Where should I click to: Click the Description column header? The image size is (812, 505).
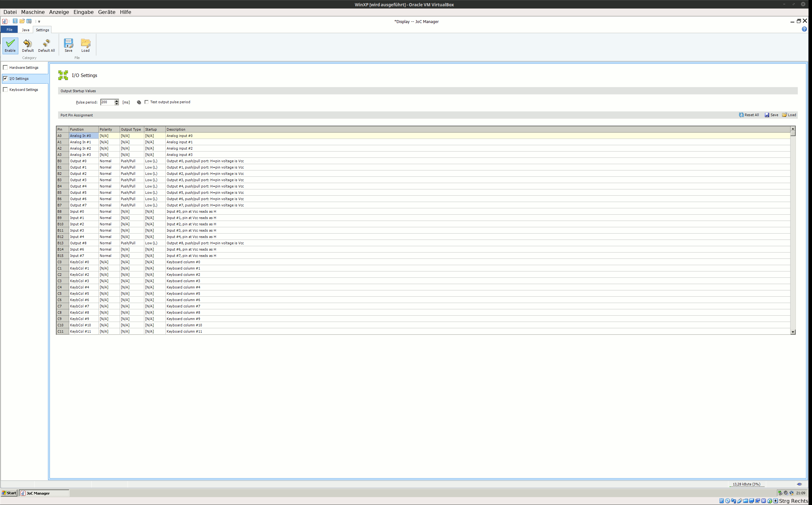click(x=478, y=130)
